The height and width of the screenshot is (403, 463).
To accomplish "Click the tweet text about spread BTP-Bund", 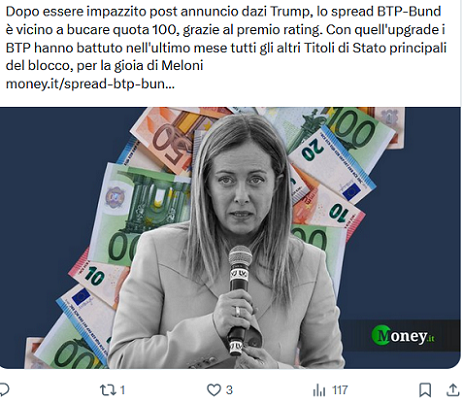I will [226, 39].
